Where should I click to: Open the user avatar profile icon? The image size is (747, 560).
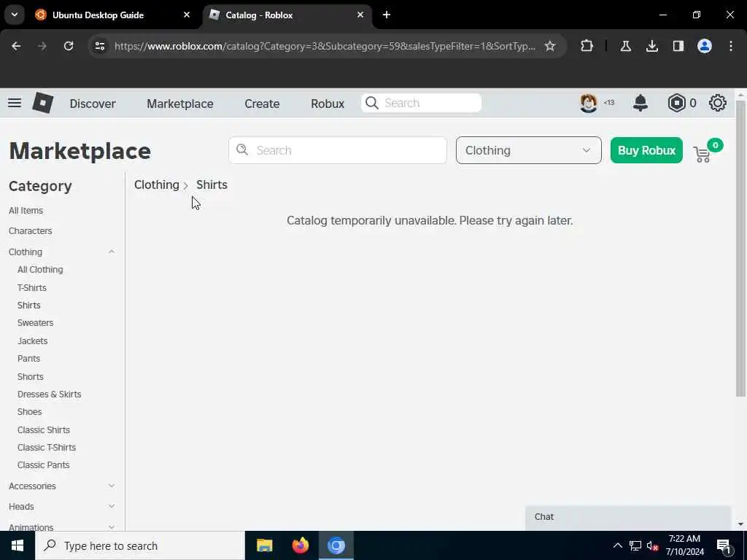(589, 103)
